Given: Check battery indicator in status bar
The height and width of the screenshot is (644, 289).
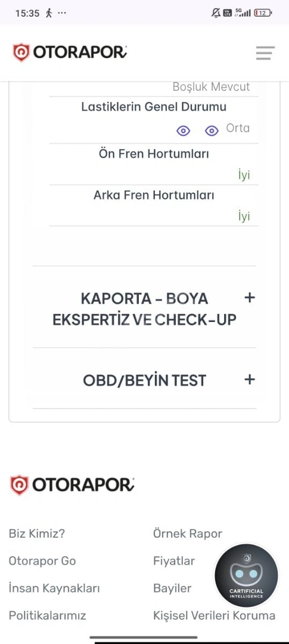Looking at the screenshot, I should click(x=263, y=13).
